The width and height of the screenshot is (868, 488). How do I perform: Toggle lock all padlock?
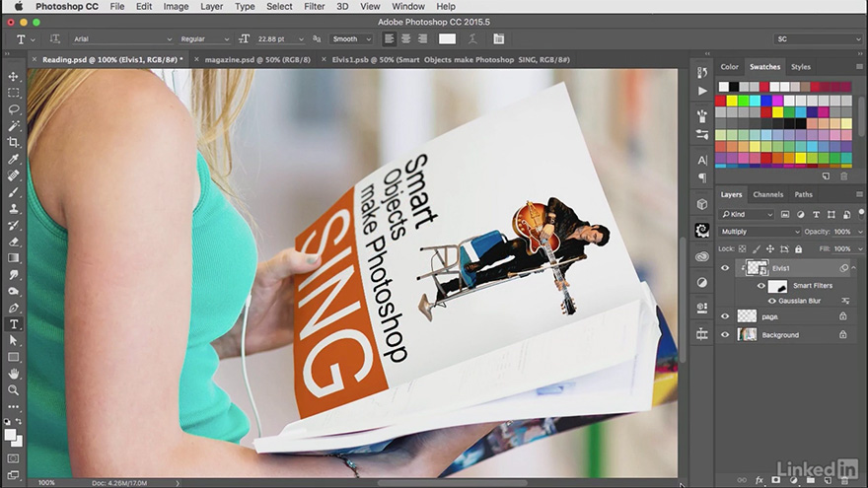coord(798,249)
